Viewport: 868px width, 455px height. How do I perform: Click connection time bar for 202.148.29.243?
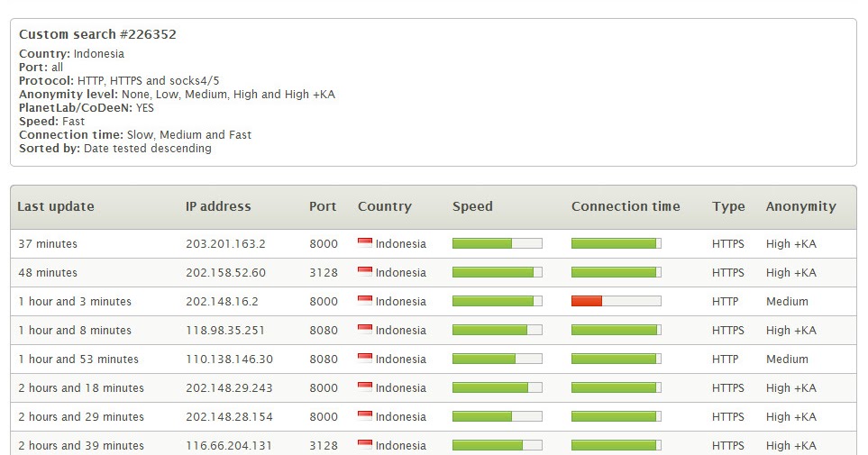(617, 387)
